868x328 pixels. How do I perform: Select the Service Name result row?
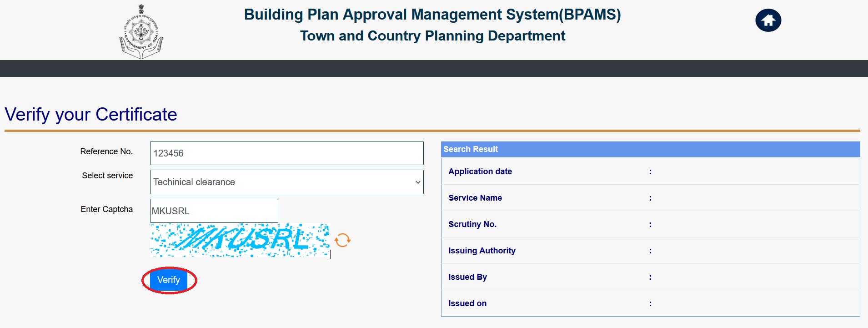click(x=650, y=198)
